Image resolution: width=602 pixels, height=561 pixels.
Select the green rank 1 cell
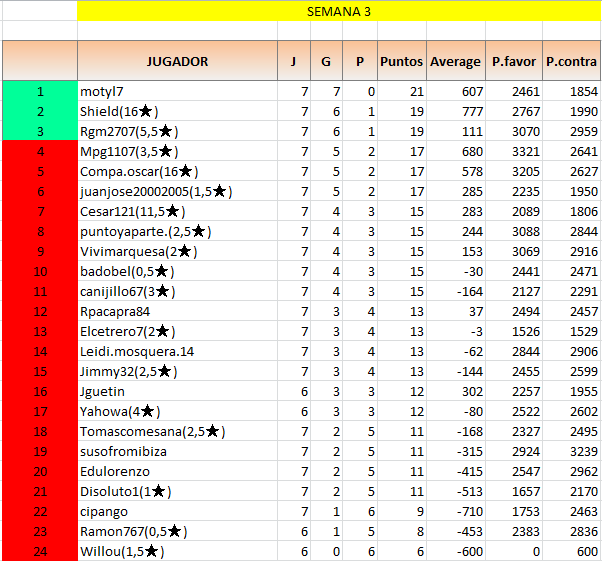point(40,91)
